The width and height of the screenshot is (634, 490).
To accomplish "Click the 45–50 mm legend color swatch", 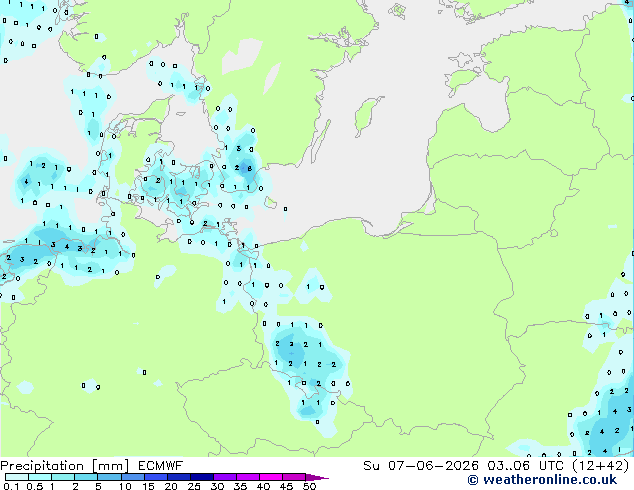I will [294, 477].
